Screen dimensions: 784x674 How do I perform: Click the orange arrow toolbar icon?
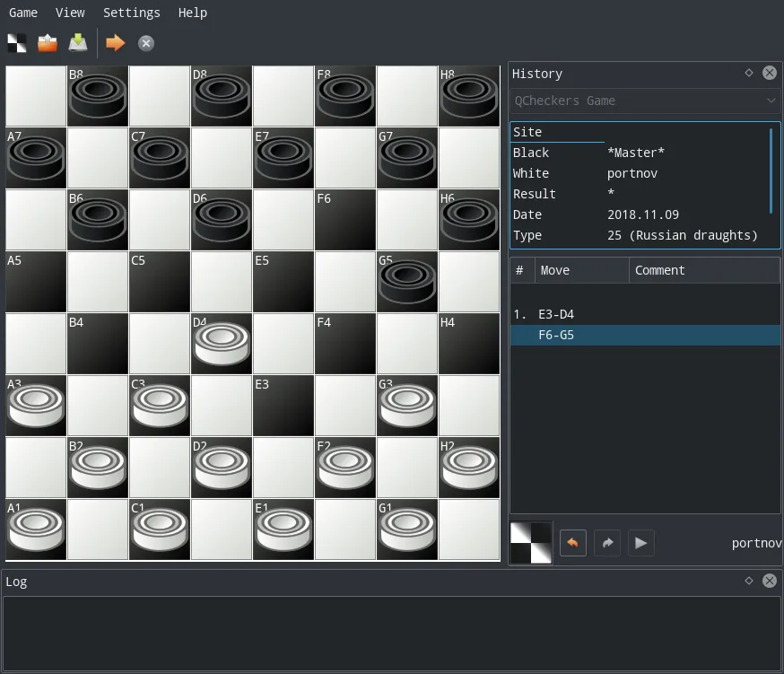coord(113,42)
